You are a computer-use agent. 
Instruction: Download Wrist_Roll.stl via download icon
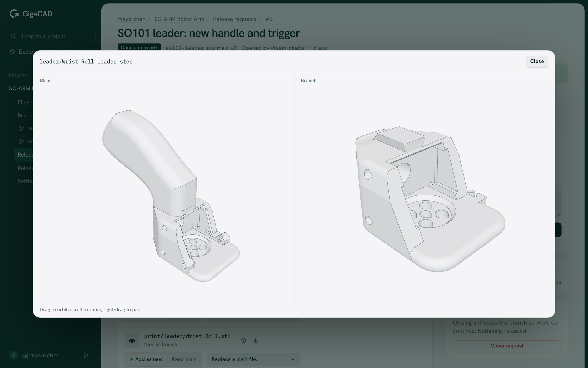tap(255, 341)
